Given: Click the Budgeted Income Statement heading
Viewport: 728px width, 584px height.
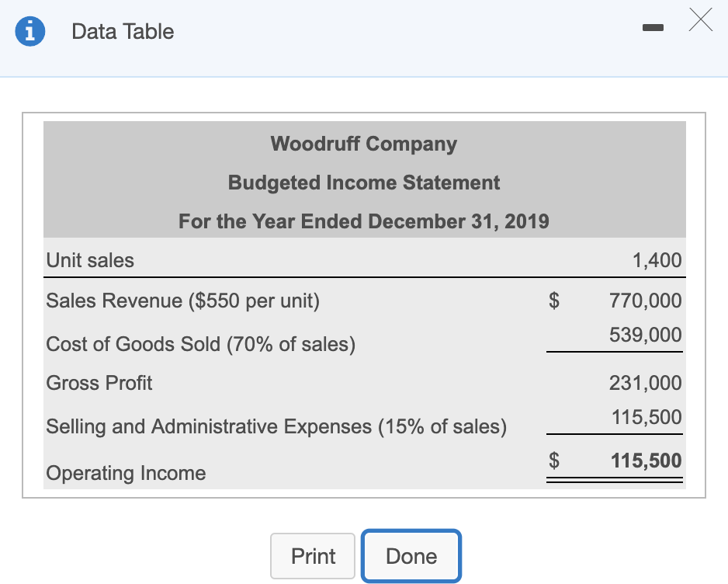Looking at the screenshot, I should pos(363,182).
